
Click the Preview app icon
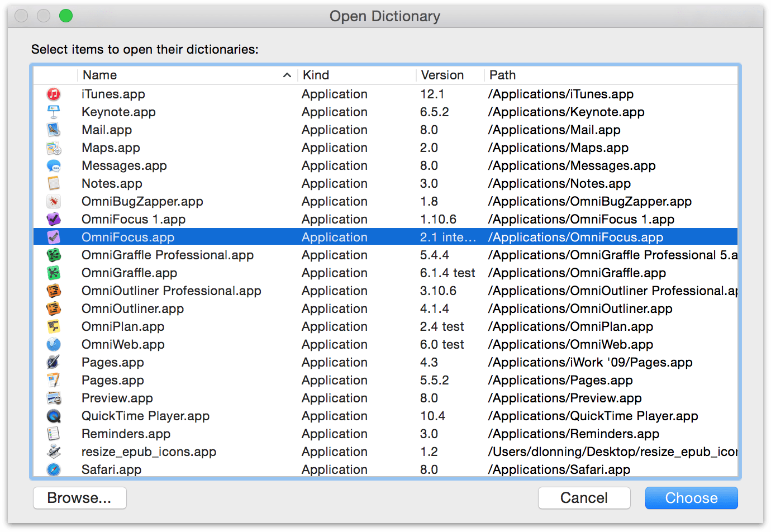pos(54,398)
